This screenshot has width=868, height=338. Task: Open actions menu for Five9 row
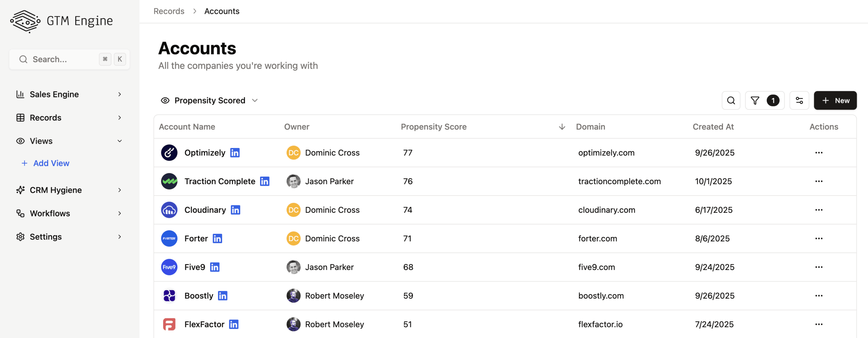point(819,267)
